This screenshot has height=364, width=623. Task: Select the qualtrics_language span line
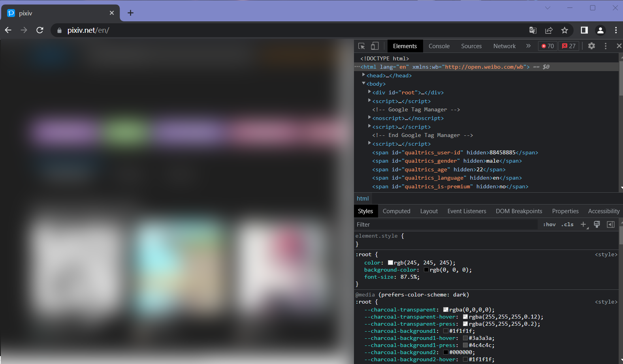pyautogui.click(x=447, y=178)
